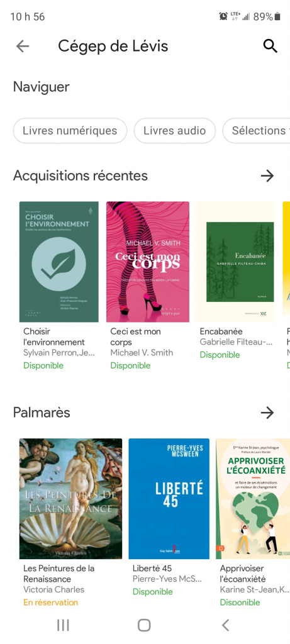Open the search magnifier icon
The height and width of the screenshot is (644, 290).
(270, 47)
